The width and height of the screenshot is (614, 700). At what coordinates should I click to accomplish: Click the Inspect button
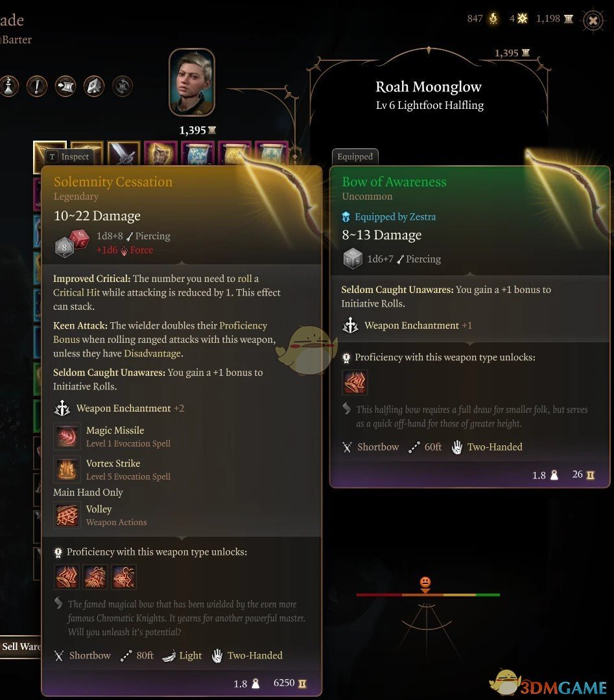(69, 157)
